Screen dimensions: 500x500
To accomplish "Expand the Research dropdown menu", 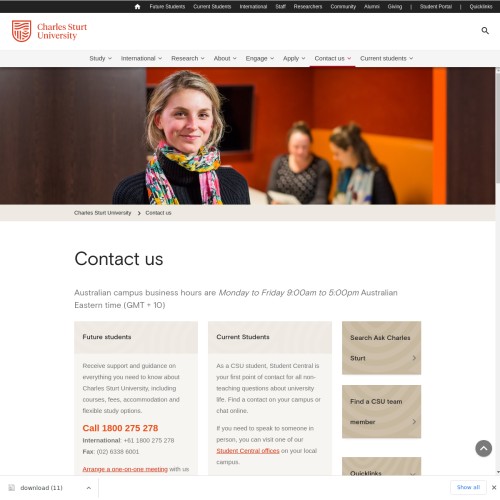I will 188,58.
